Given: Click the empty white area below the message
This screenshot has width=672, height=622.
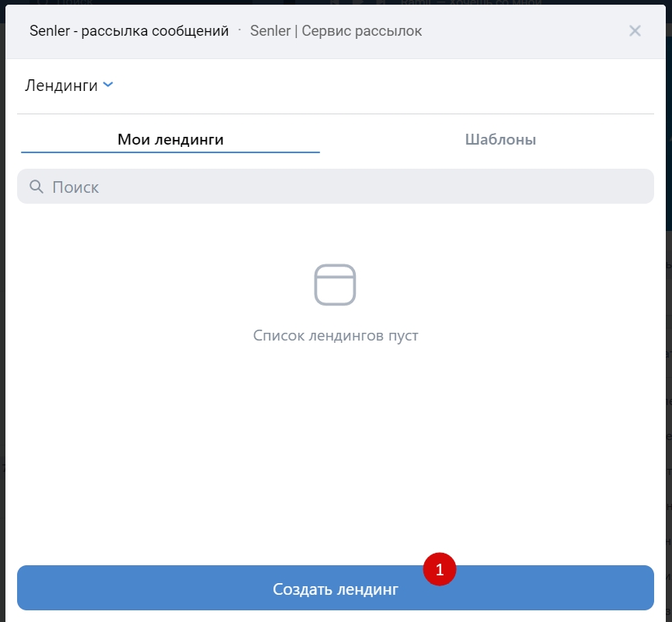Looking at the screenshot, I should 335,451.
